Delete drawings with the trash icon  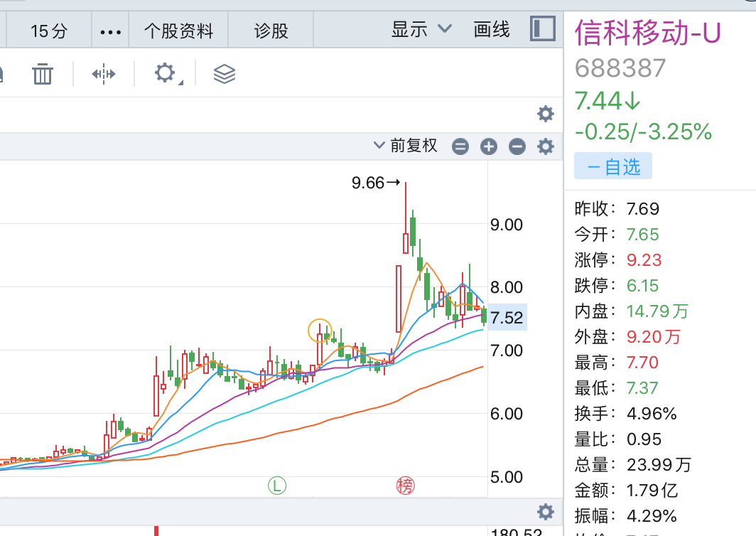[43, 74]
